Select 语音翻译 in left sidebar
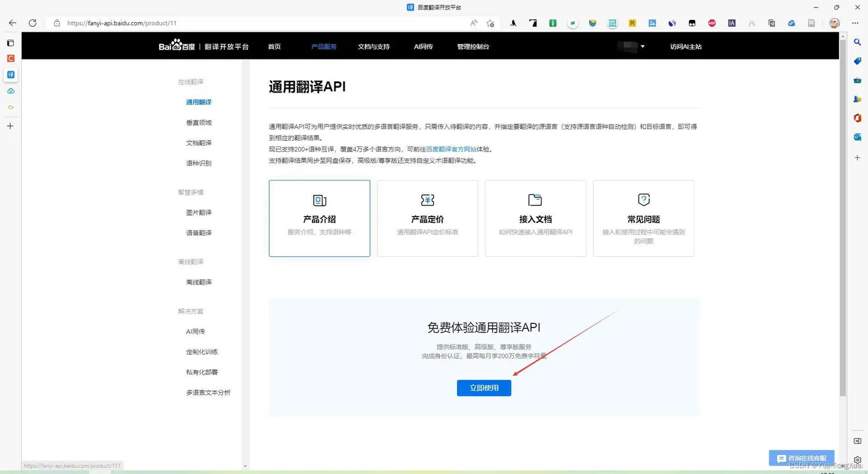The image size is (868, 474). 198,233
